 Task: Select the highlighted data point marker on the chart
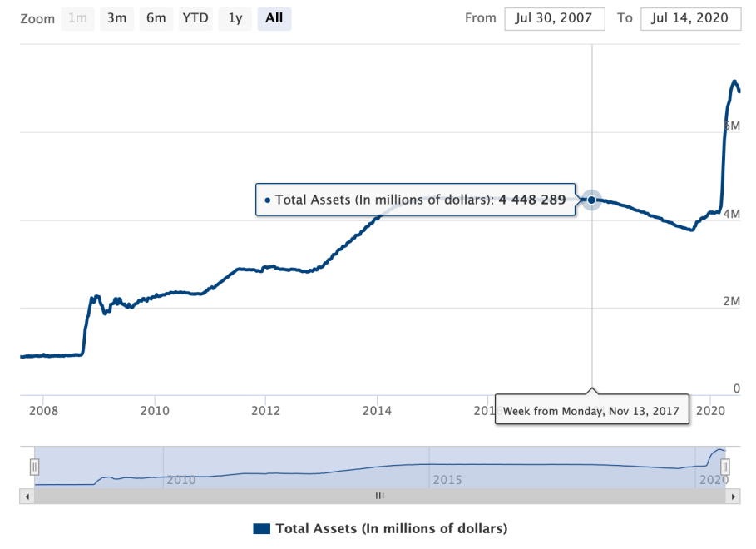pyautogui.click(x=590, y=200)
